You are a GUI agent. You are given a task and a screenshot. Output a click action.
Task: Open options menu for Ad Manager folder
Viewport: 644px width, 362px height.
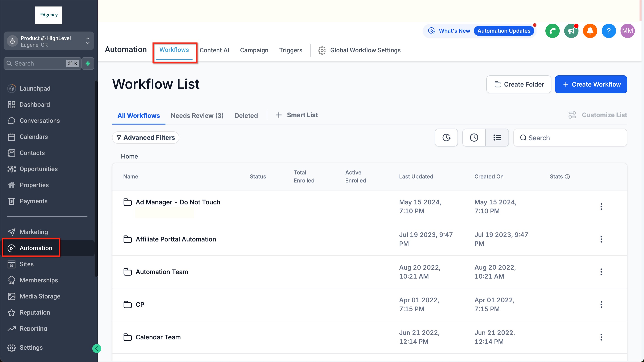[x=601, y=207]
